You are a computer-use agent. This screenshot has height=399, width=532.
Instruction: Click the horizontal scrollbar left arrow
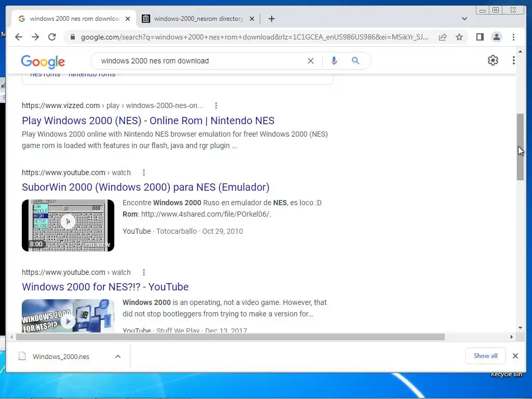point(11,337)
